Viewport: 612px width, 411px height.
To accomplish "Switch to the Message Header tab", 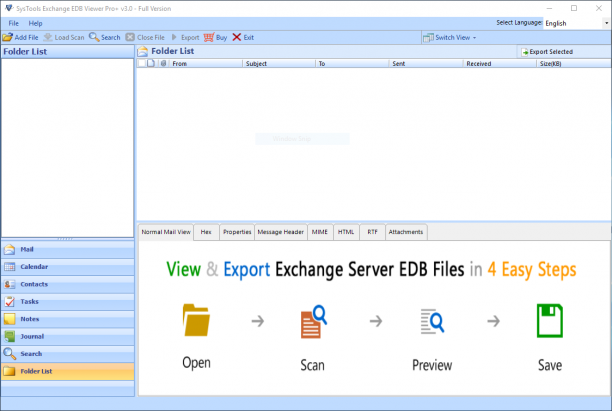I will [281, 232].
